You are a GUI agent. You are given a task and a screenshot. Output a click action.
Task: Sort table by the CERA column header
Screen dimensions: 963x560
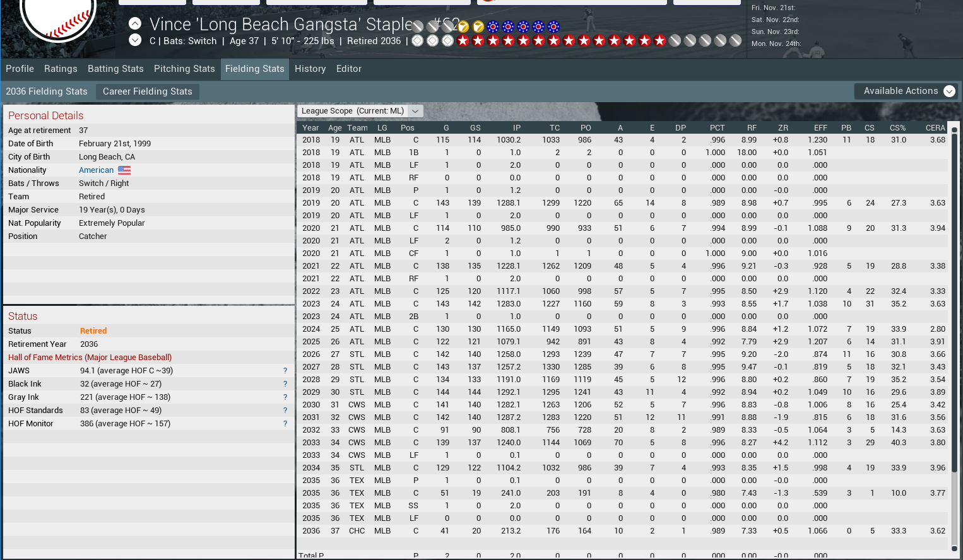(935, 127)
